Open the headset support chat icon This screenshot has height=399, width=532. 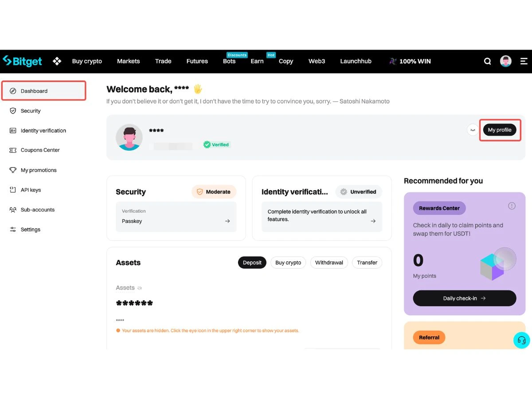click(x=522, y=340)
